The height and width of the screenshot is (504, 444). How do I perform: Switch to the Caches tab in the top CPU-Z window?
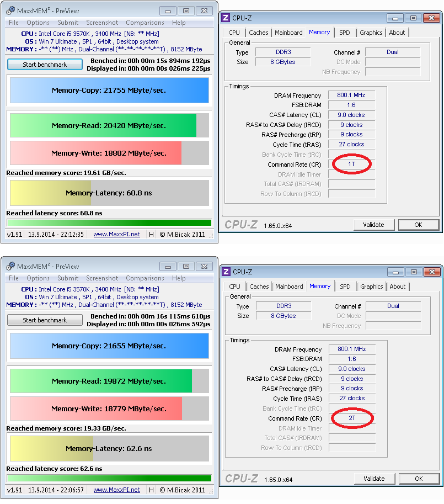click(x=259, y=33)
